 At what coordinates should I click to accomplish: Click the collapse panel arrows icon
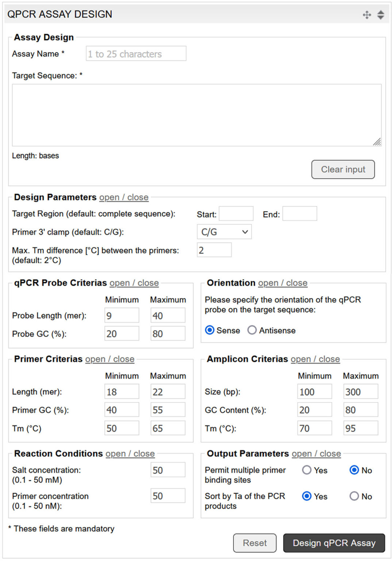tap(380, 14)
